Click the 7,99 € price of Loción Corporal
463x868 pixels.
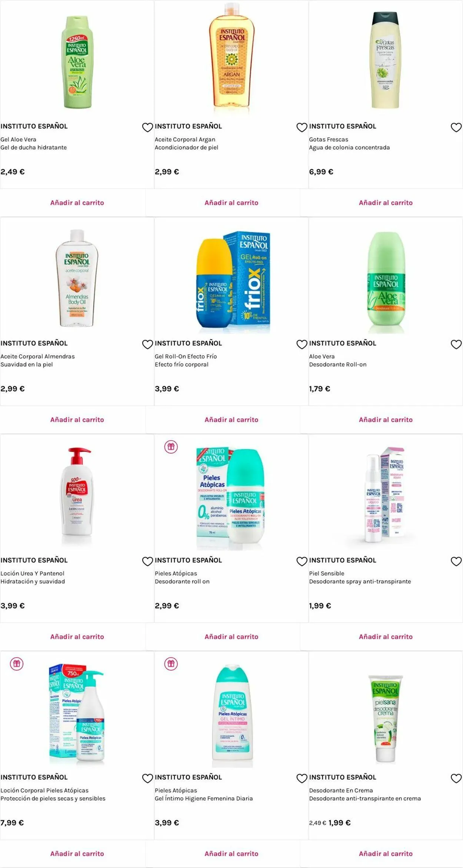tap(12, 822)
